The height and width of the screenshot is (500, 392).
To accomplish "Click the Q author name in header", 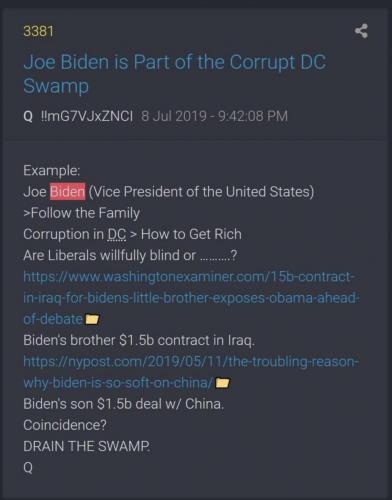I will 28,117.
